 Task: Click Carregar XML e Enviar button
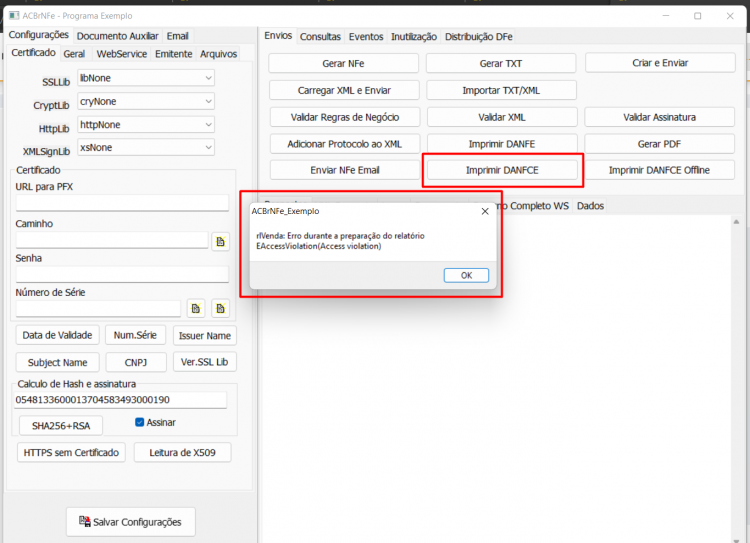coord(344,90)
